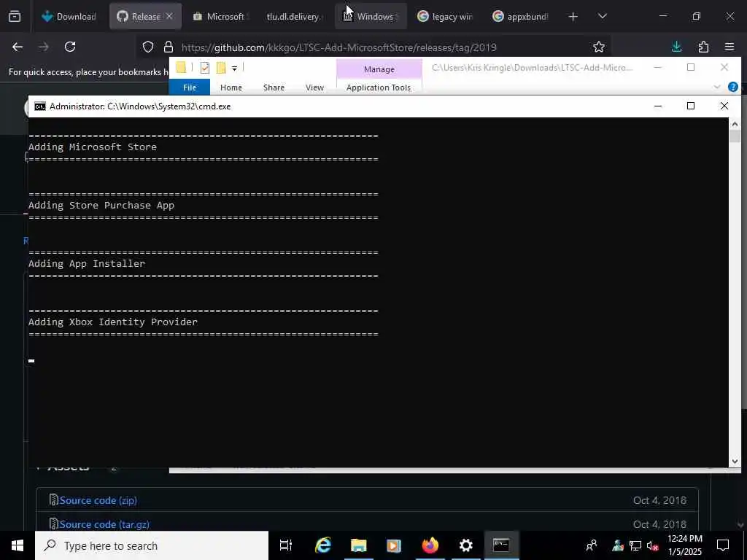Open File Explorer help question mark

click(x=733, y=87)
